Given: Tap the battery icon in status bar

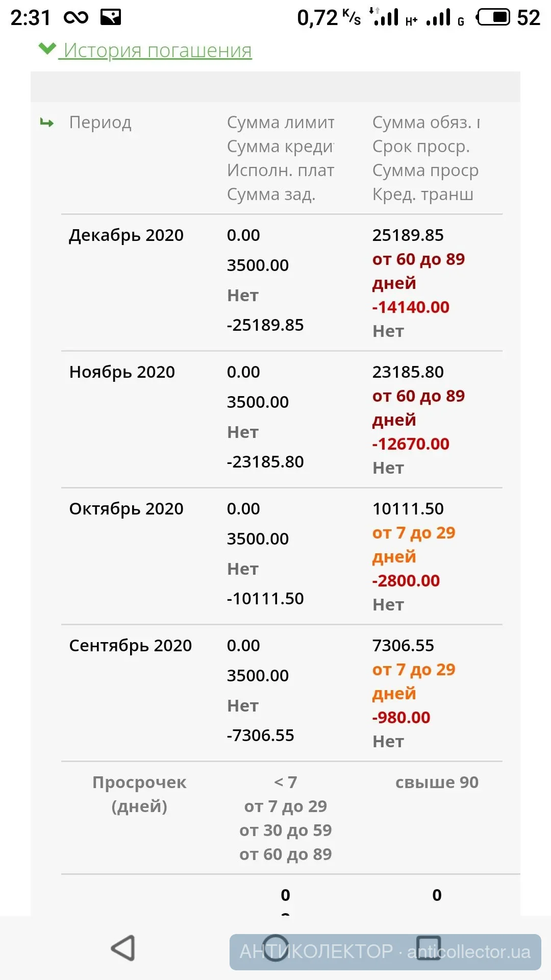Looking at the screenshot, I should 493,18.
